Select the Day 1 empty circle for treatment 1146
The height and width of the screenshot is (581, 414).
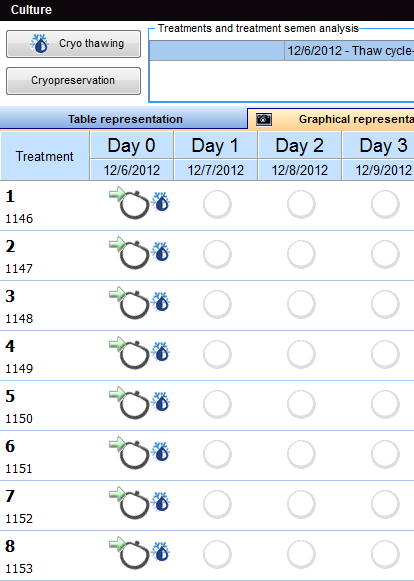pyautogui.click(x=217, y=204)
